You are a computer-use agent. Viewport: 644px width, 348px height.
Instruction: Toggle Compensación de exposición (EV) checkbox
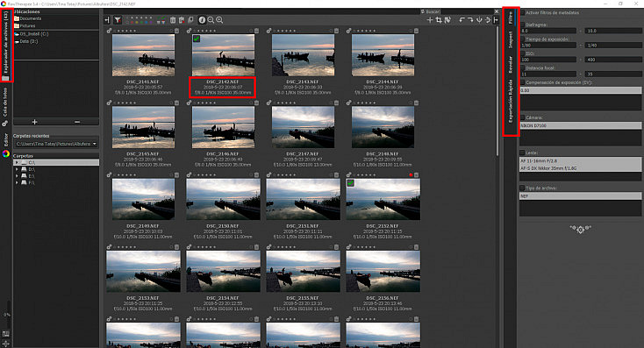(522, 82)
